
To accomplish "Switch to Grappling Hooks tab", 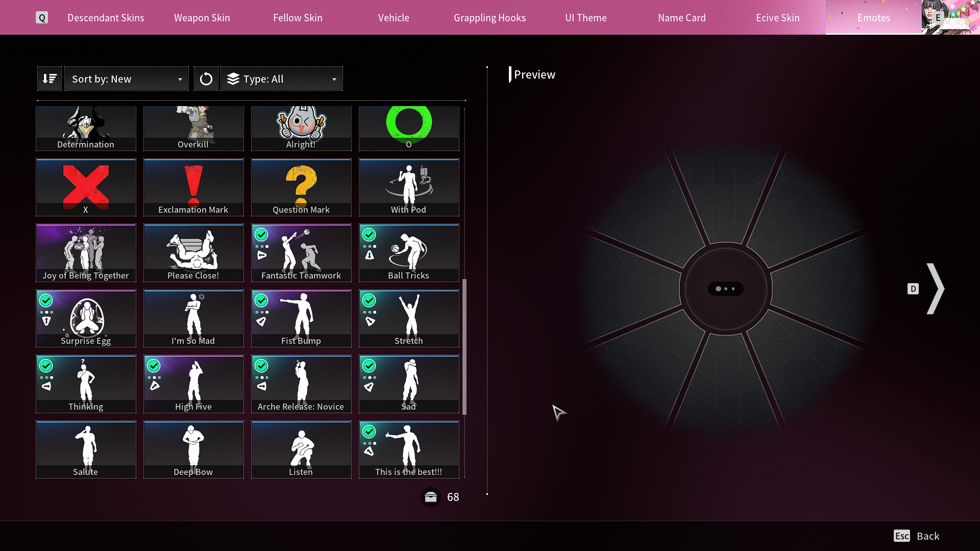I will point(489,18).
